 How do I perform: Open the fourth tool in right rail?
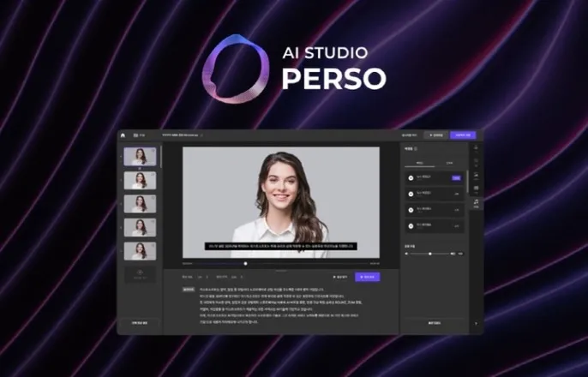[476, 189]
